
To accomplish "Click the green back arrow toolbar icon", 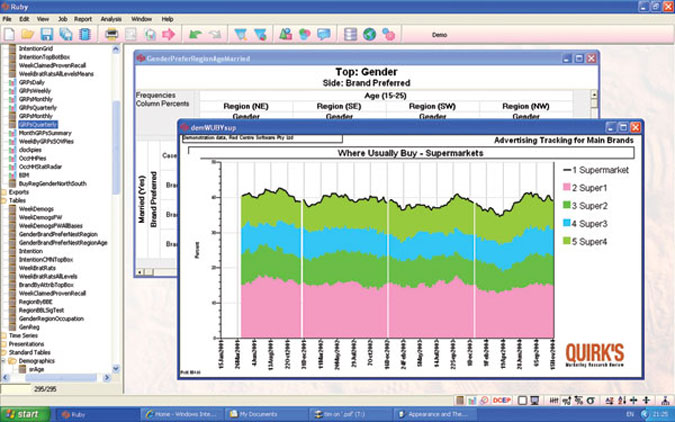I will tap(196, 34).
